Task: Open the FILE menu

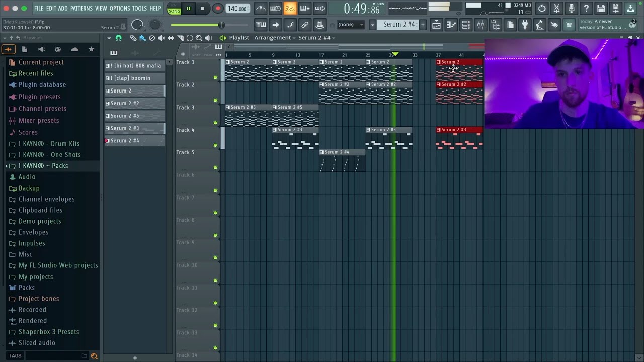Action: coord(39,8)
